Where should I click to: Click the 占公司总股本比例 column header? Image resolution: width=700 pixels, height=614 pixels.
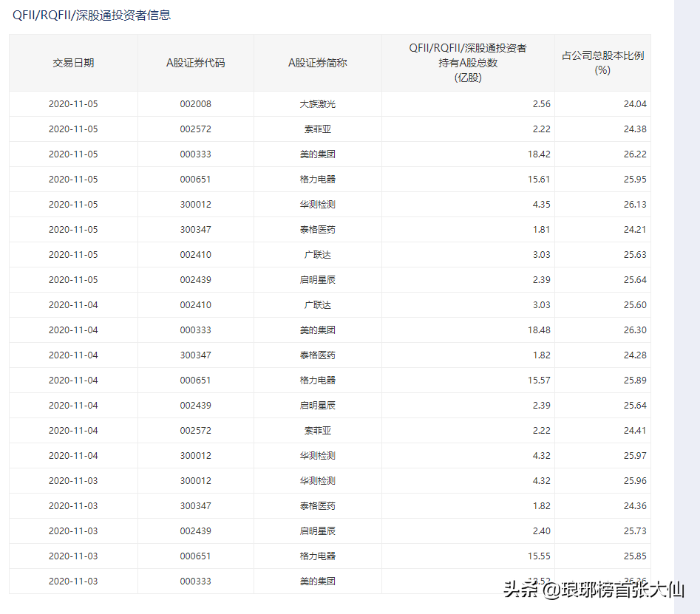point(602,63)
